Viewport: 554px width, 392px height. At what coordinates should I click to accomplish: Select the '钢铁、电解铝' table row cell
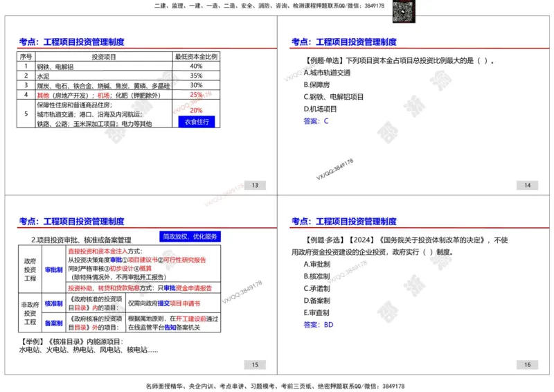(x=104, y=66)
